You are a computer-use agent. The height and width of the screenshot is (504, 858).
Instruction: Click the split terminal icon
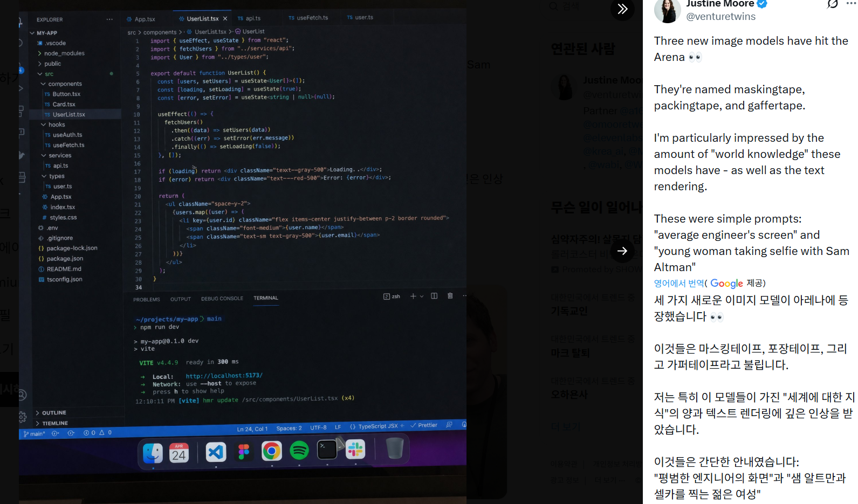tap(434, 296)
